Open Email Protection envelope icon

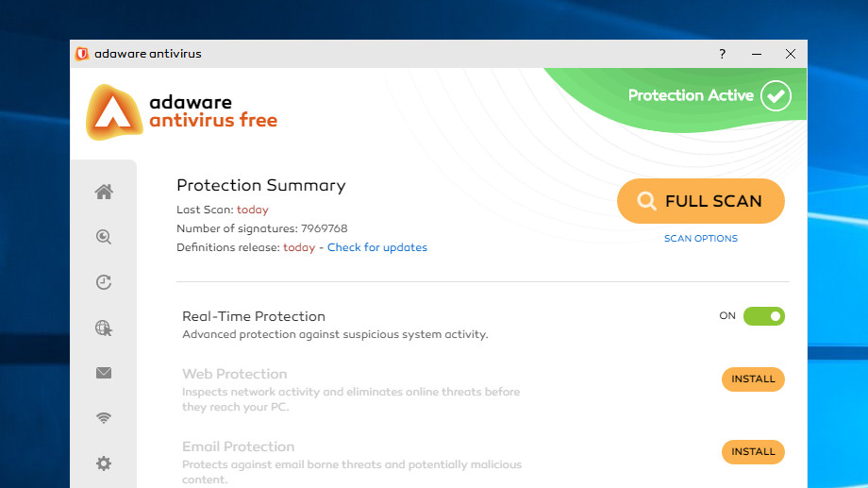tap(104, 373)
